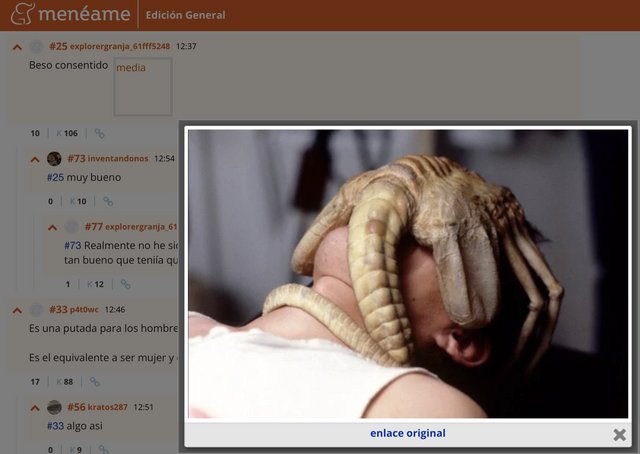
Task: Click timestamp 12:51 on comment #56
Action: click(x=143, y=407)
